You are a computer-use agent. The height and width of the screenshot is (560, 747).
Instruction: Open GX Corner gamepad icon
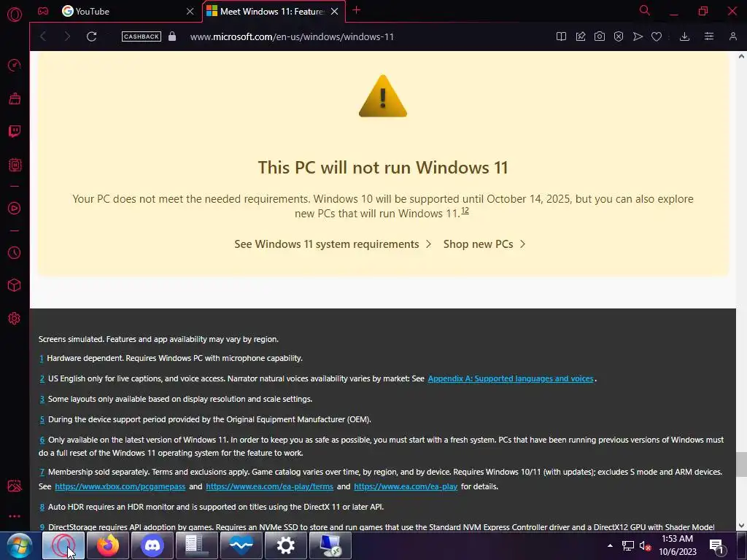pos(43,11)
